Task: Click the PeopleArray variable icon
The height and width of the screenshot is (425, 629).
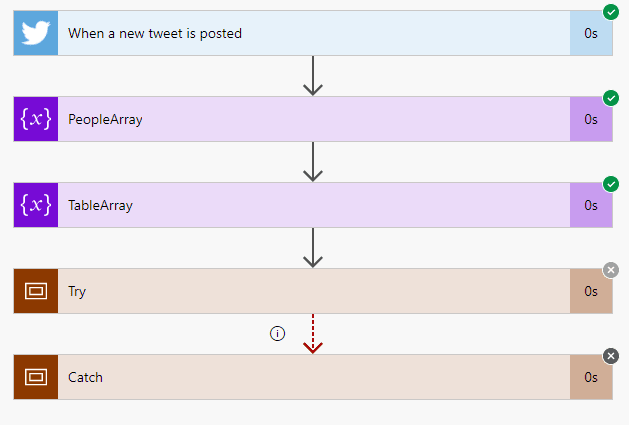Action: (x=36, y=119)
